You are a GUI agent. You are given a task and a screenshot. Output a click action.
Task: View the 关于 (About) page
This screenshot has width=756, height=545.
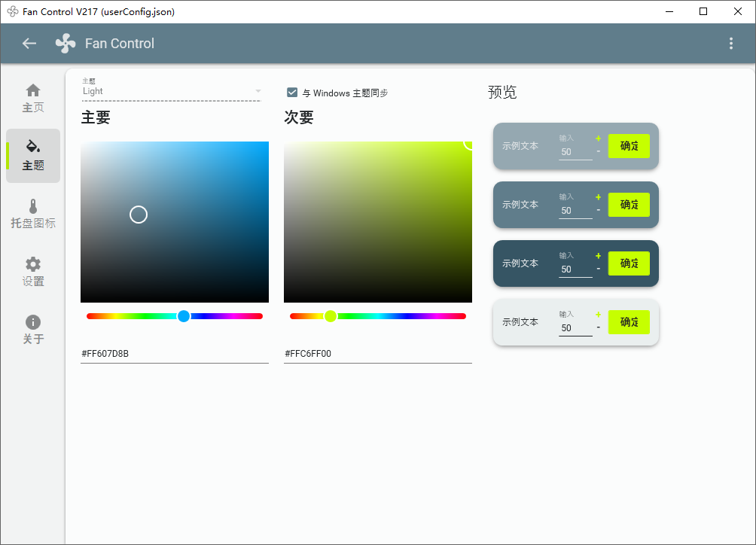coord(32,328)
